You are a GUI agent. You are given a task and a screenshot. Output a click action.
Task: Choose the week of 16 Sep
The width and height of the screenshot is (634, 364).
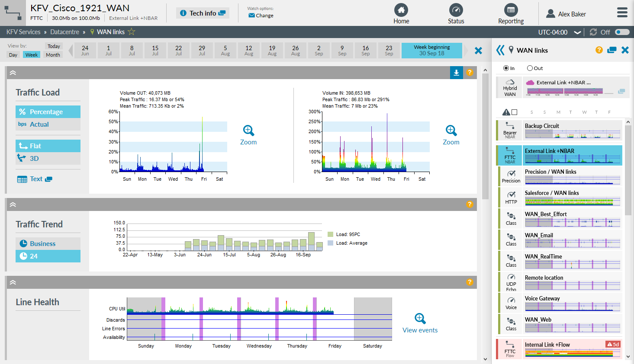(x=366, y=51)
